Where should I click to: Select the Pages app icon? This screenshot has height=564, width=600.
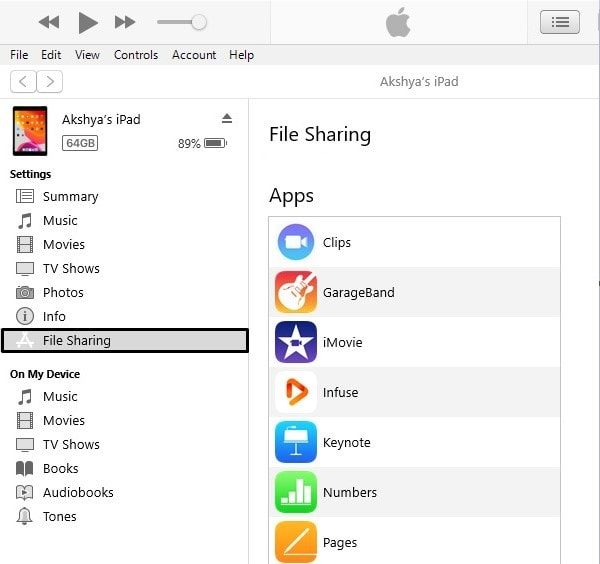click(296, 542)
